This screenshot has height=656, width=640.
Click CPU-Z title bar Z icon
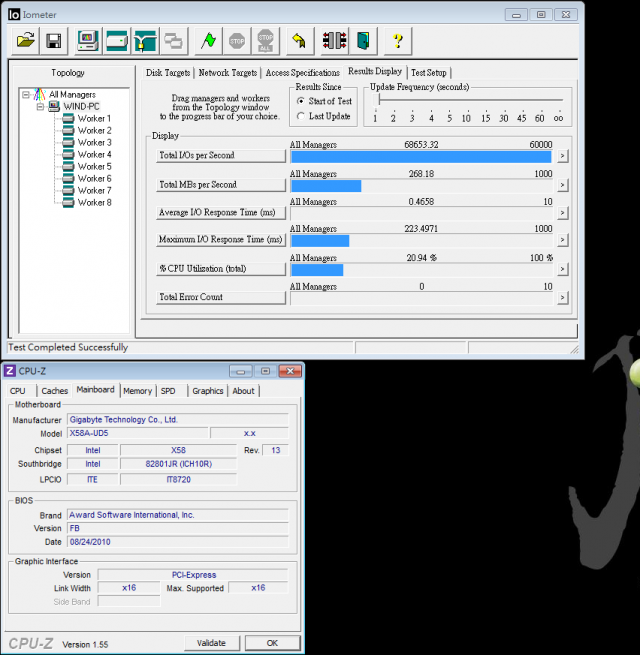pyautogui.click(x=10, y=371)
